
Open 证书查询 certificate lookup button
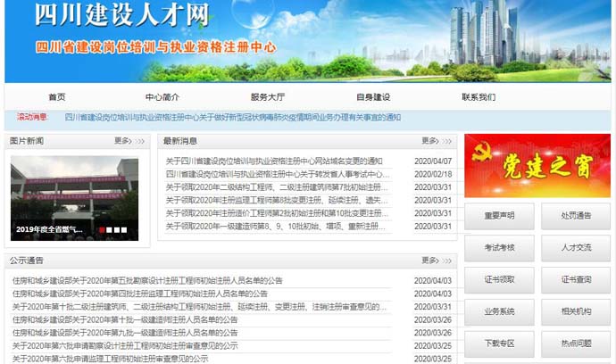(x=576, y=280)
